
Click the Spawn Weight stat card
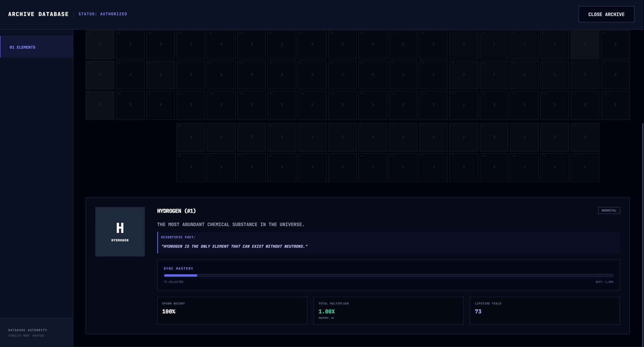click(232, 310)
